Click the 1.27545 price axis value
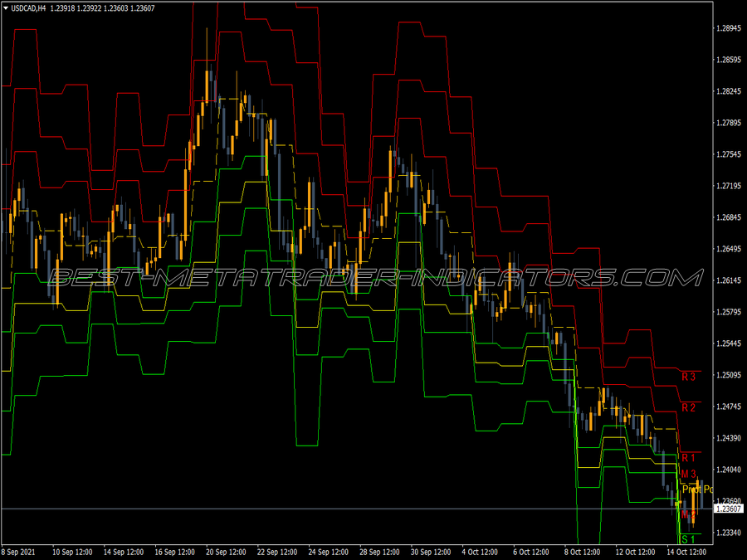 [729, 154]
